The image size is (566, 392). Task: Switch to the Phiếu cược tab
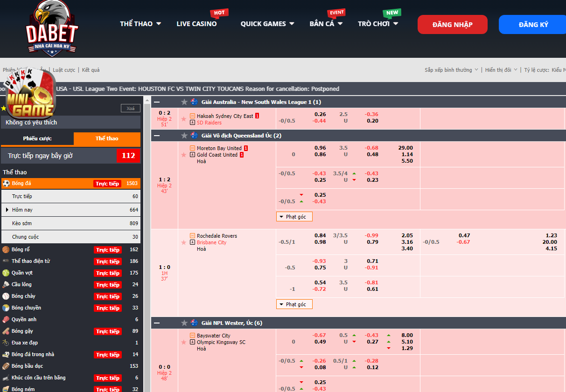point(37,138)
